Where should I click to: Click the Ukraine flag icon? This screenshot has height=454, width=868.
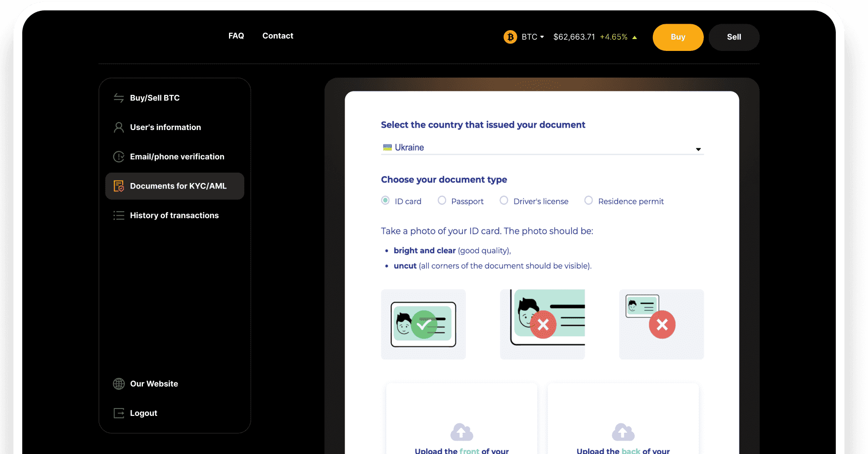coord(387,147)
